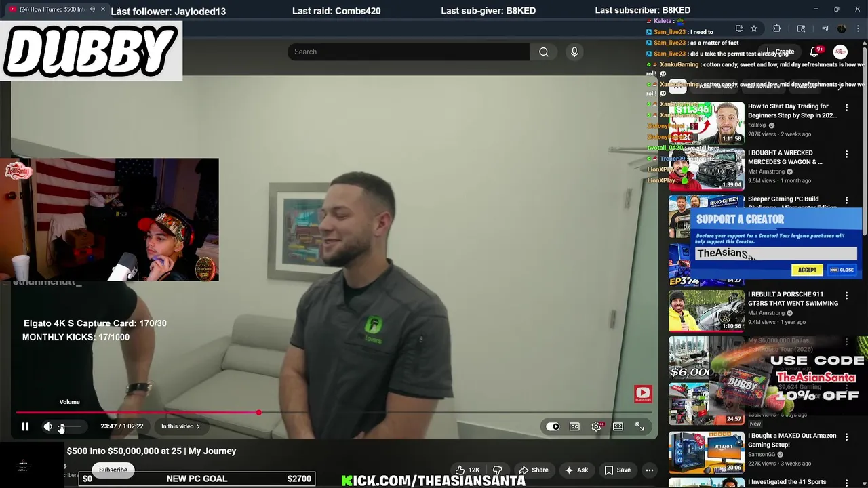The image size is (868, 488).
Task: Open the tab search toolbar icon
Action: (801, 28)
